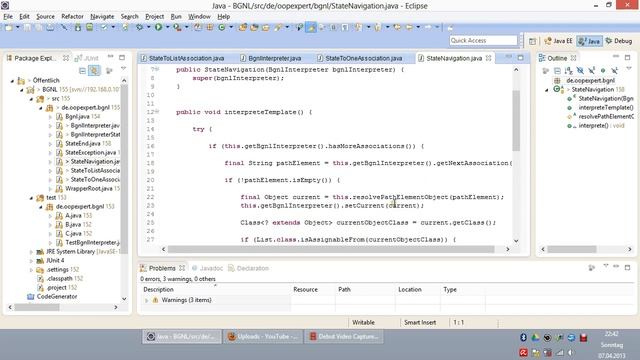Open the Declaration view tab
Viewport: 640px width, 360px height.
coord(249,268)
